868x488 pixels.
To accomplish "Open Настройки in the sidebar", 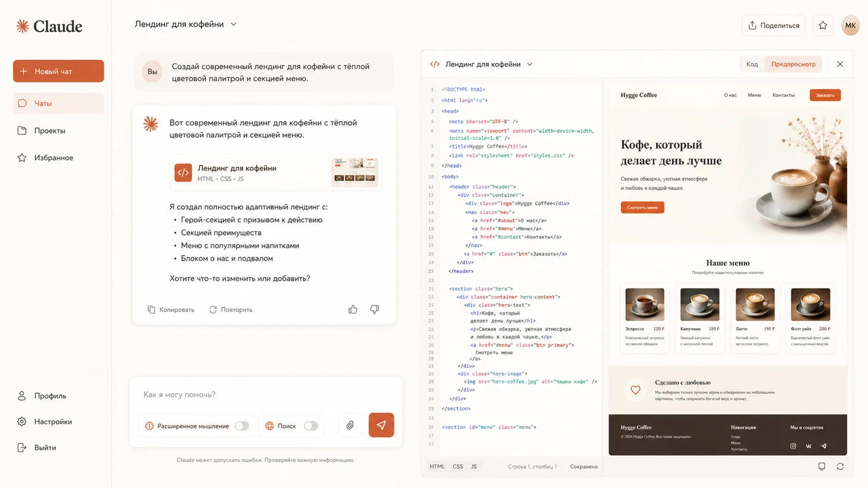I will click(45, 422).
